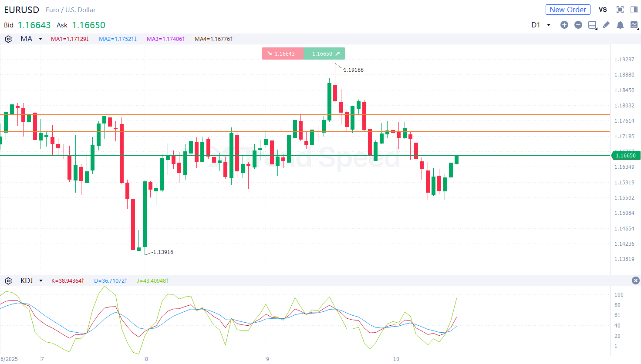The width and height of the screenshot is (641, 364).
Task: Click the green buy price 1.16650 button
Action: tap(324, 54)
